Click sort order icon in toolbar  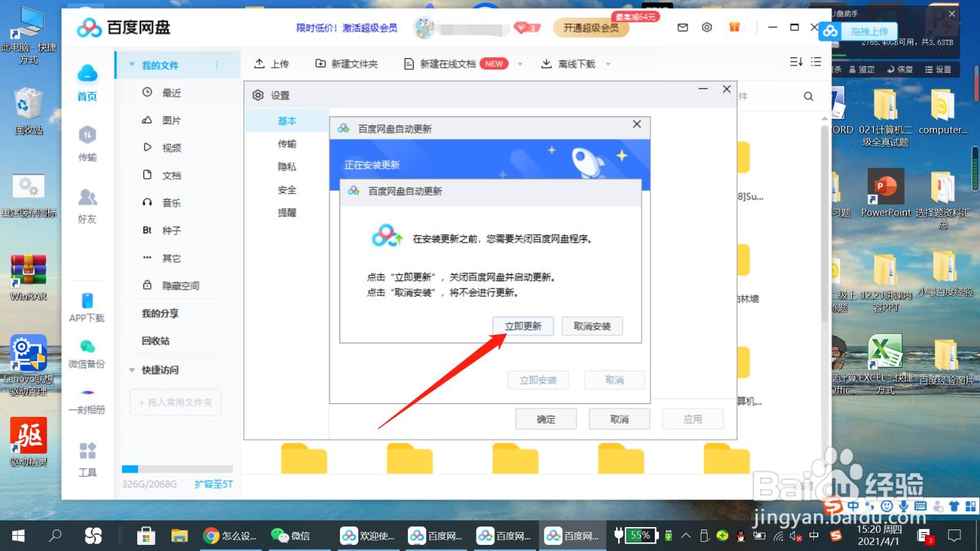(x=796, y=62)
